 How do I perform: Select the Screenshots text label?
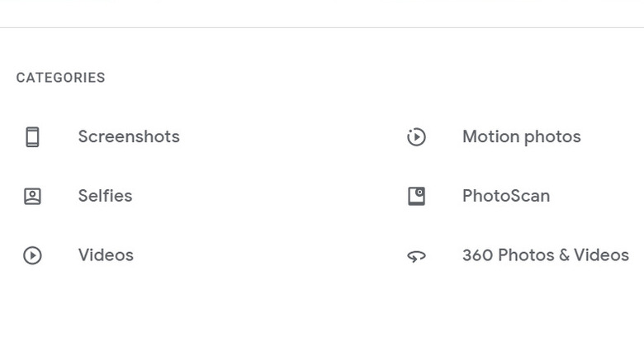point(129,137)
